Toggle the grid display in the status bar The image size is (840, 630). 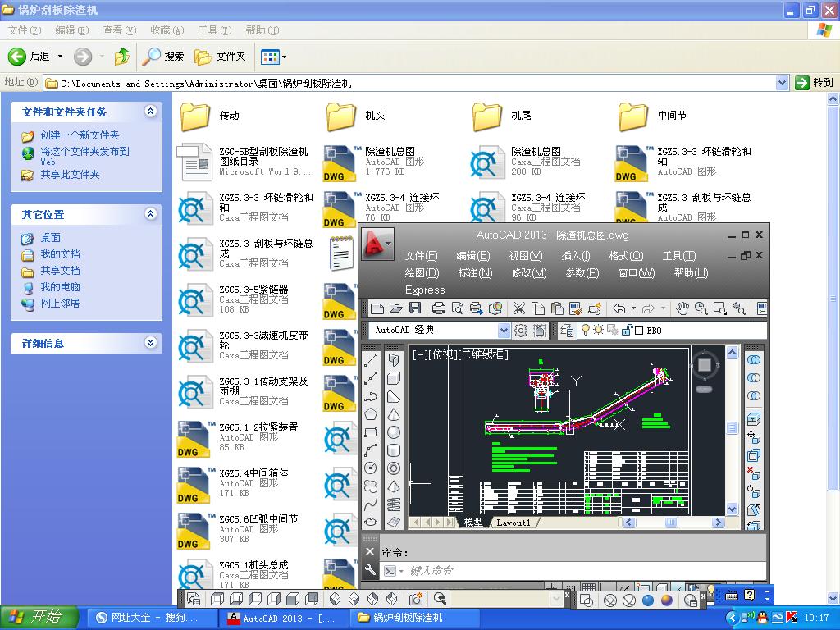tap(589, 586)
